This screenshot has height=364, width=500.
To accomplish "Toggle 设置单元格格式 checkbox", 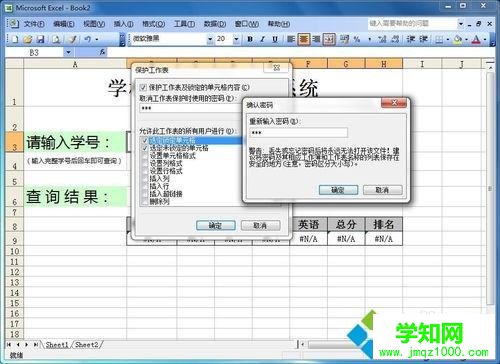I will coord(145,155).
